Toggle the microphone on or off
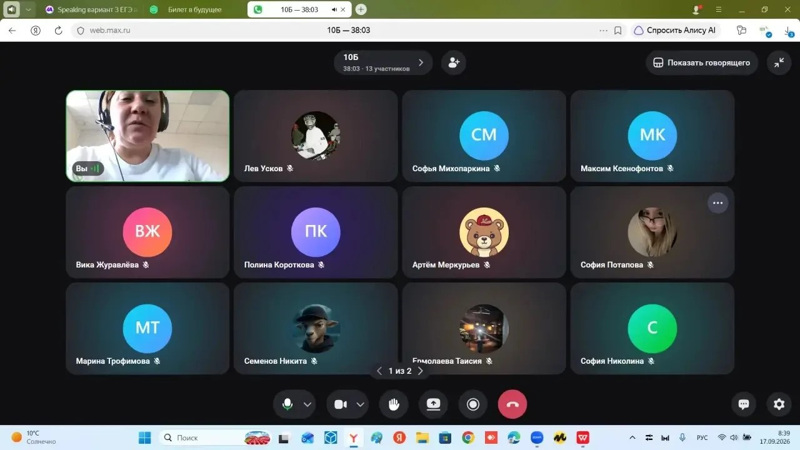Viewport: 800px width, 450px height. tap(287, 404)
